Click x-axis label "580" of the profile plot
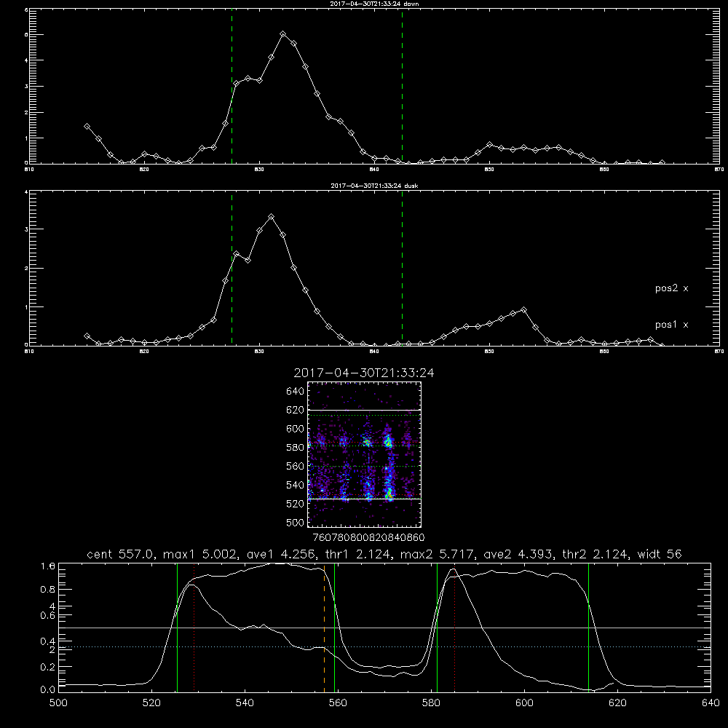The image size is (728, 728). (431, 703)
